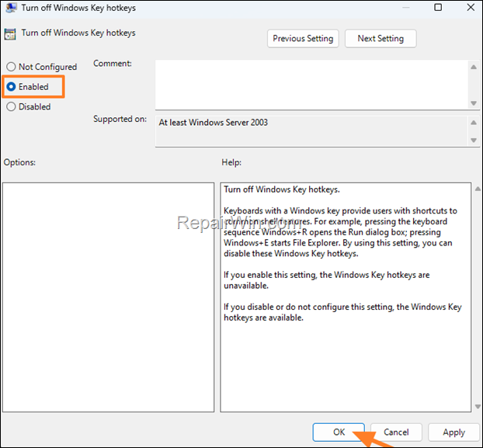Click inside the Comment text box

[311, 85]
